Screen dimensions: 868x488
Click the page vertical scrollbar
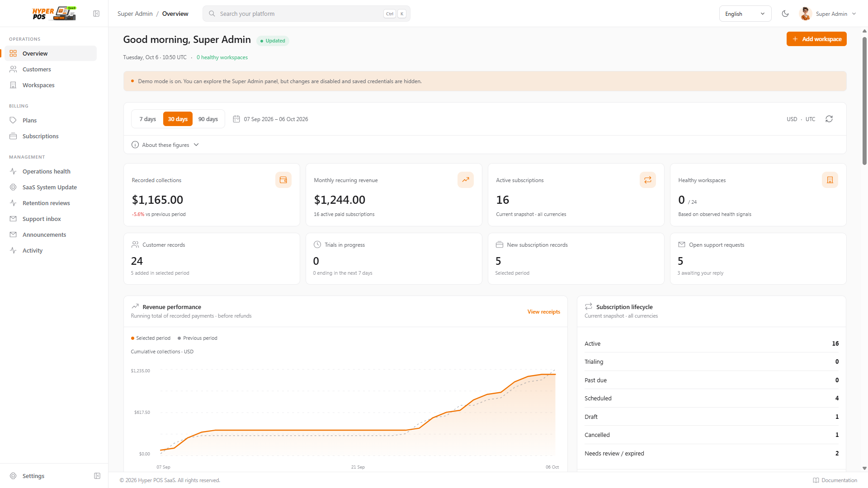click(864, 100)
